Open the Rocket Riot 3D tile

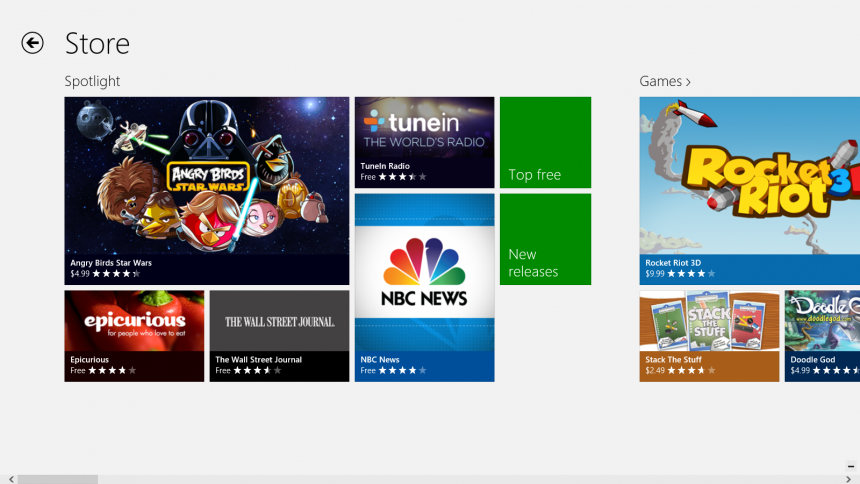tap(750, 191)
